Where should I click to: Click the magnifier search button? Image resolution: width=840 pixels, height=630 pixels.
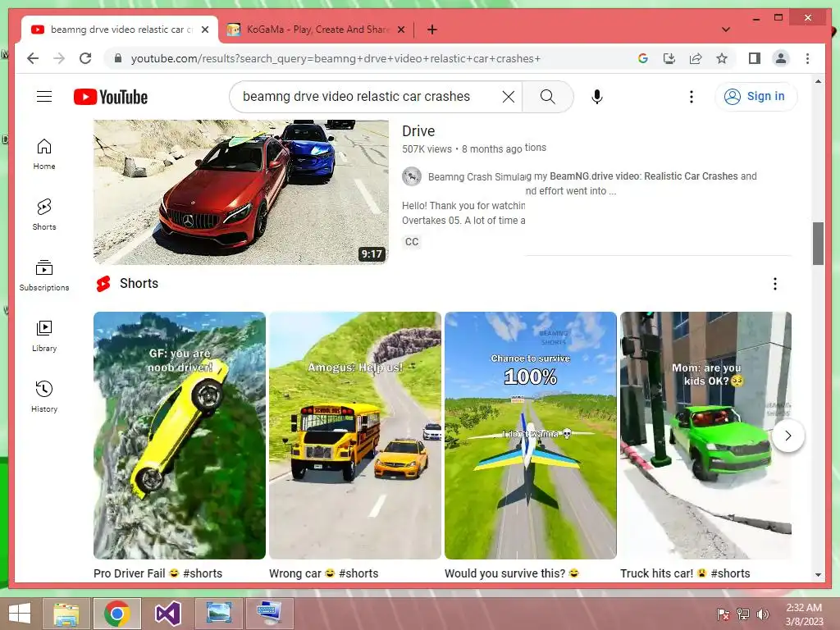547,97
